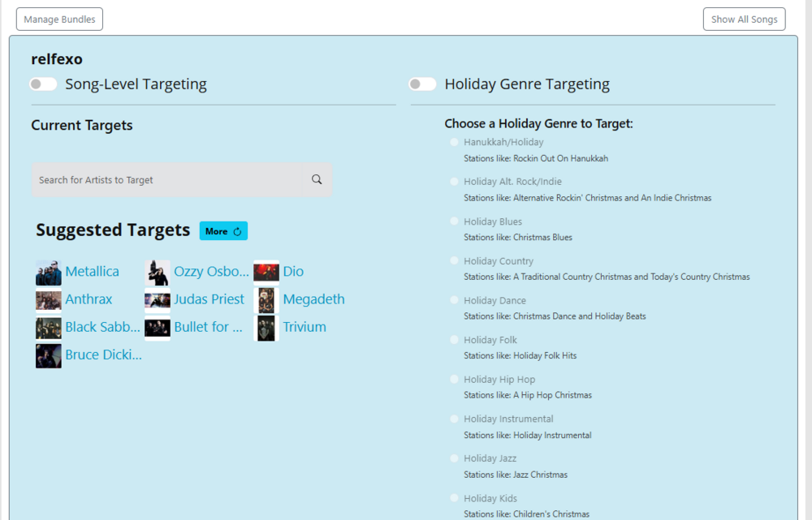Click the Anthrax artist thumbnail

point(49,301)
